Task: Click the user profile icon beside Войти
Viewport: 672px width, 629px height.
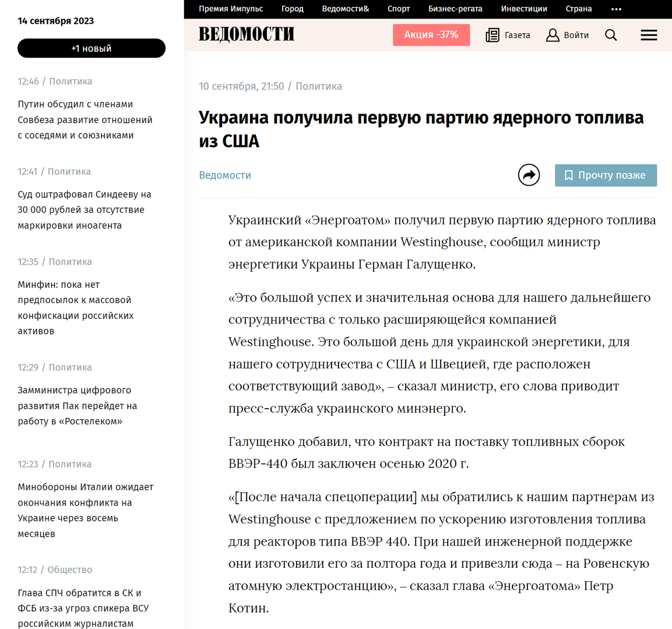Action: click(553, 35)
